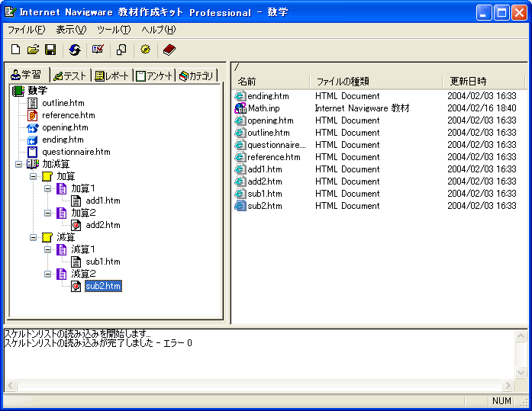The width and height of the screenshot is (532, 411).
Task: Click the blue opening.htm arrow icon in the tree
Action: (x=33, y=128)
